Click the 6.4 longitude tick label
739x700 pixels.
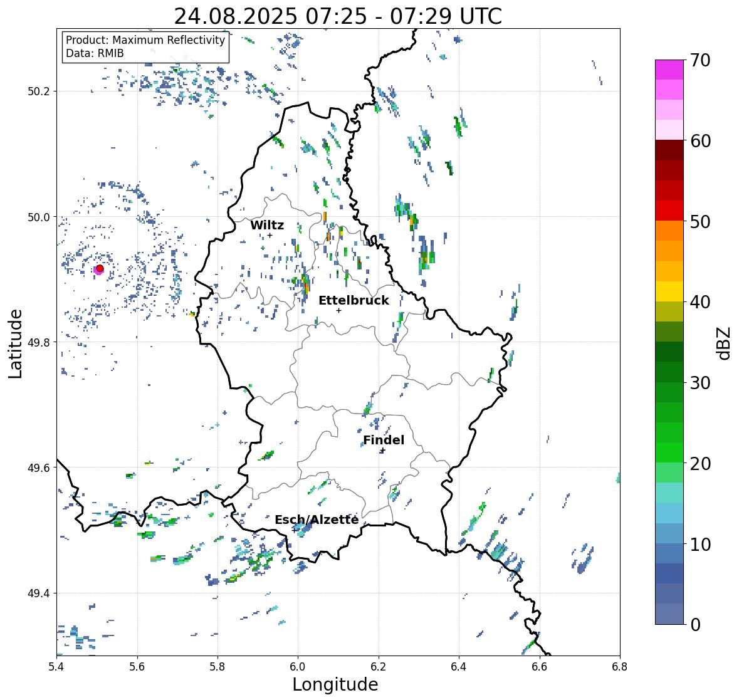(x=459, y=666)
